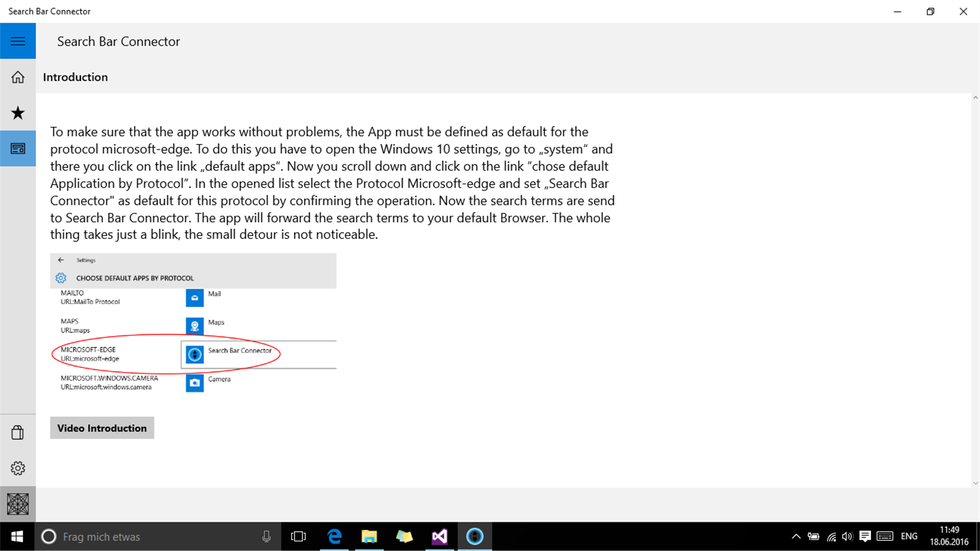Click the developer logo icon in sidebar
Image resolution: width=980 pixels, height=551 pixels.
click(18, 504)
